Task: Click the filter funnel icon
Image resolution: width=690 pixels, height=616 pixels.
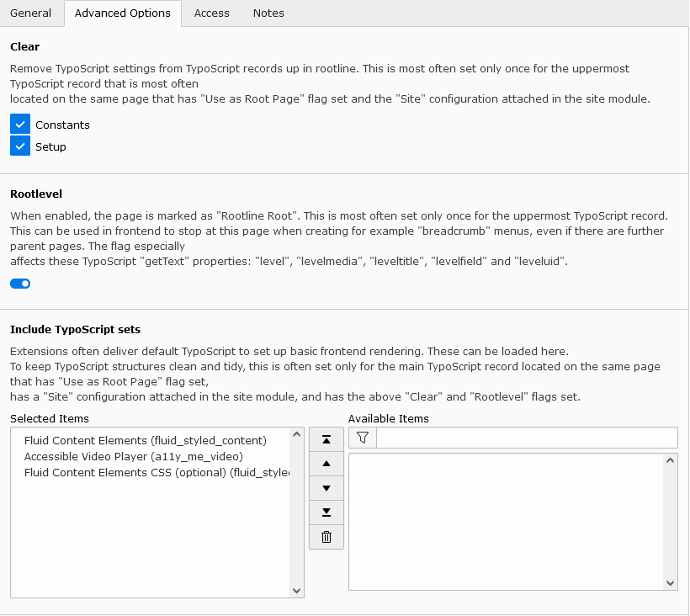Action: [x=362, y=437]
